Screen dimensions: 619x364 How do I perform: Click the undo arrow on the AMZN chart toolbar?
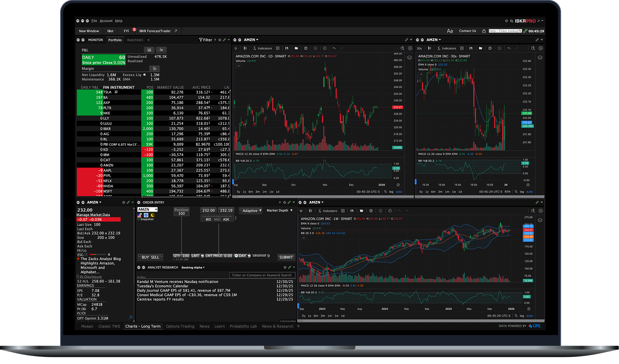pos(334,48)
